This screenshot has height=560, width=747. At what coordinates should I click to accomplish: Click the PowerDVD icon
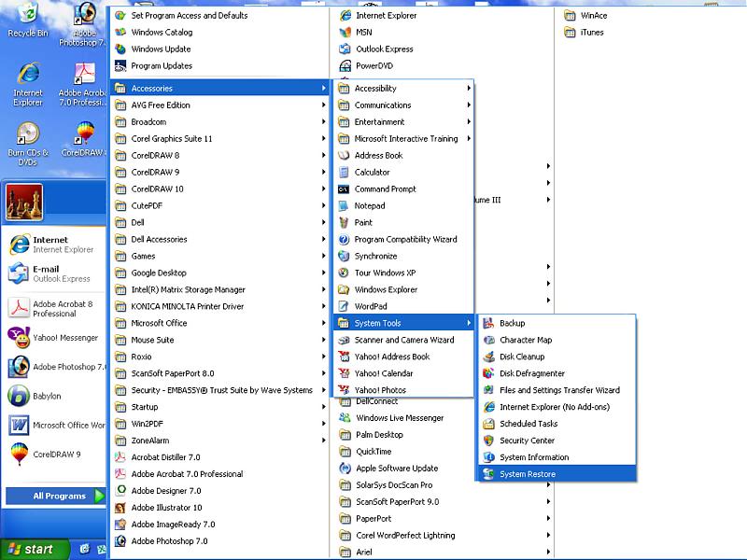(345, 65)
